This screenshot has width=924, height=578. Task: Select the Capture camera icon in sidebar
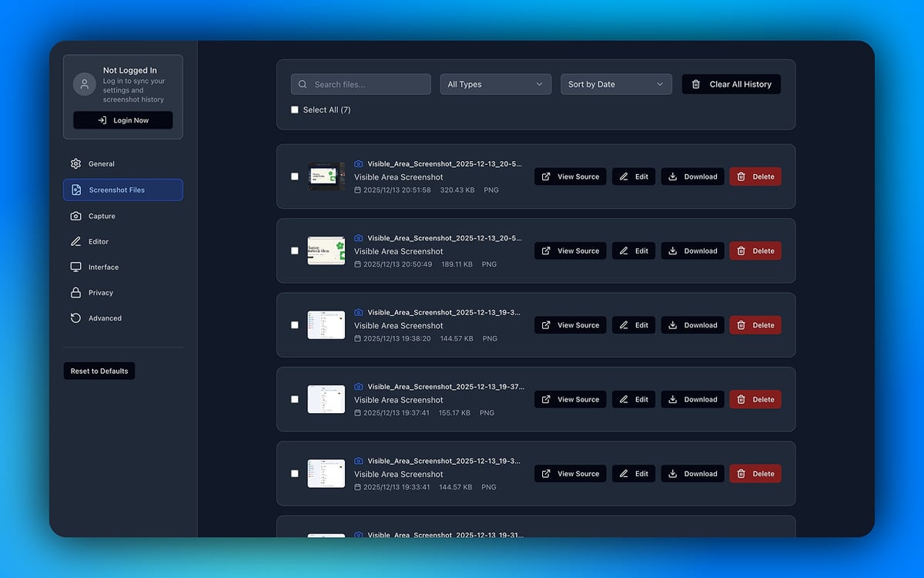click(x=75, y=216)
